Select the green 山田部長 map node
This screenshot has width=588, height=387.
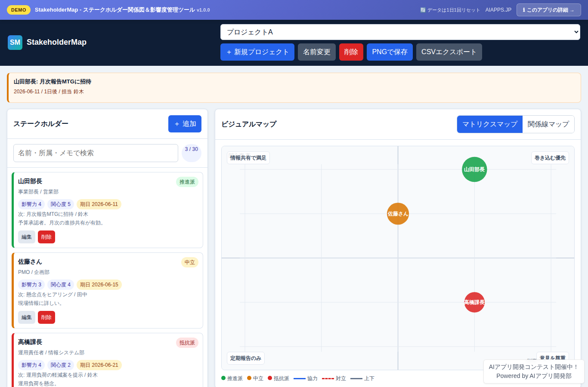click(474, 169)
